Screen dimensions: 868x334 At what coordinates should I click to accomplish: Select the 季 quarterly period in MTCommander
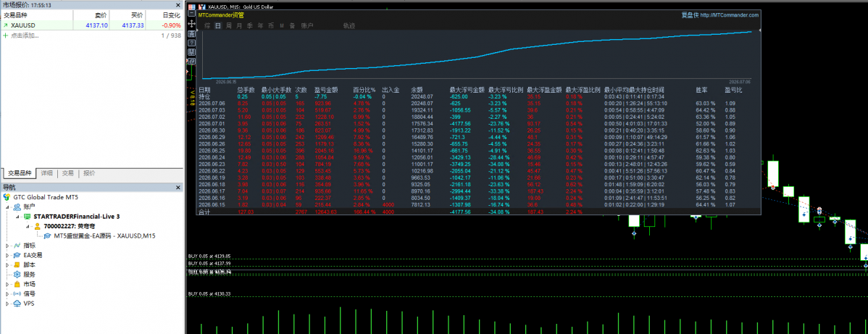click(250, 25)
